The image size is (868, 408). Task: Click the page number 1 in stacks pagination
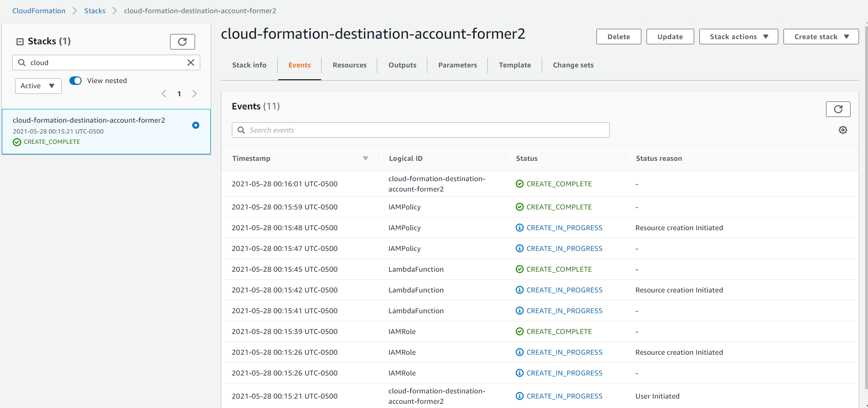pyautogui.click(x=179, y=94)
